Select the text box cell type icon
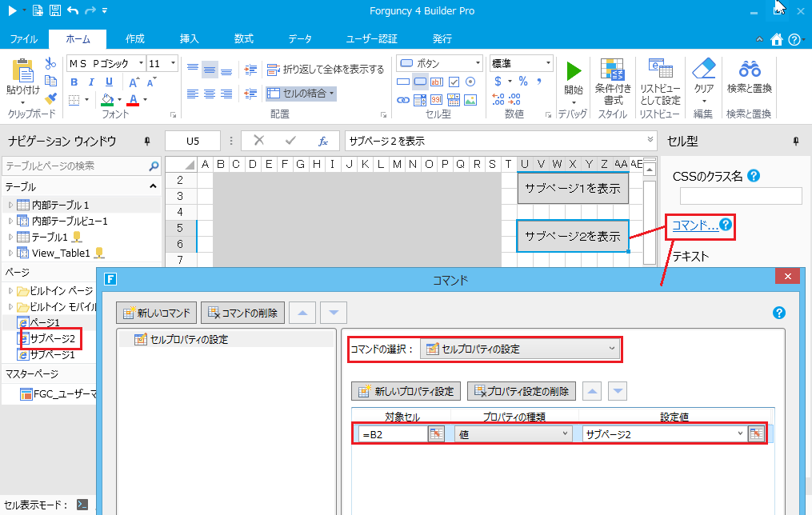Screen dimensions: 812x515 click(437, 82)
